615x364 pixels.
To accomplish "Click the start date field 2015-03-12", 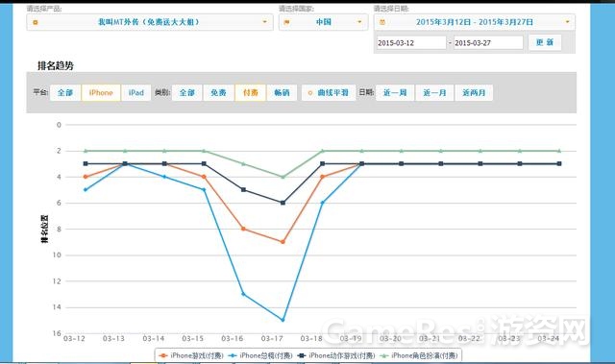I will click(411, 42).
